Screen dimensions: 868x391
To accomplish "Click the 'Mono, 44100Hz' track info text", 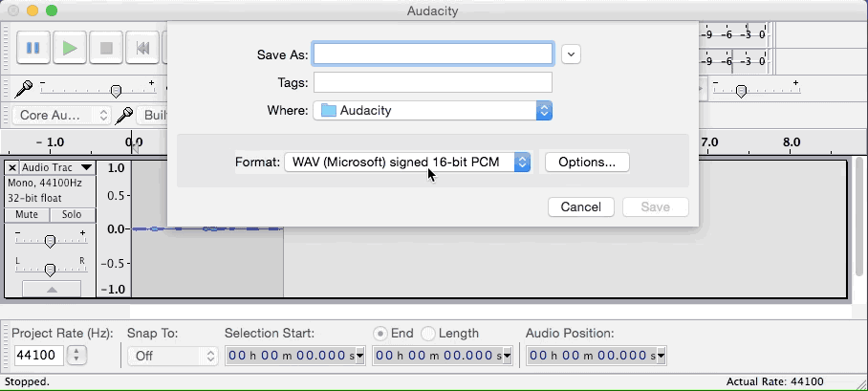I will (x=44, y=182).
